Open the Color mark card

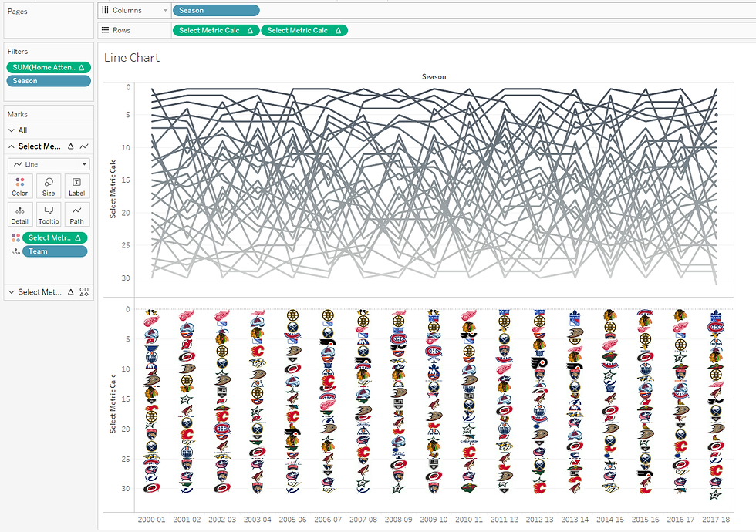tap(20, 186)
